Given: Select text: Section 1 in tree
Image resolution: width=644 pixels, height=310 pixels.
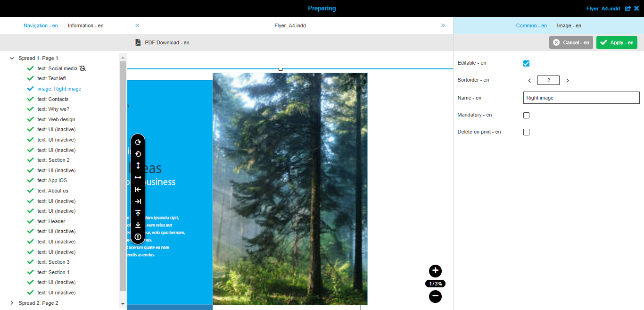Looking at the screenshot, I should pyautogui.click(x=53, y=272).
